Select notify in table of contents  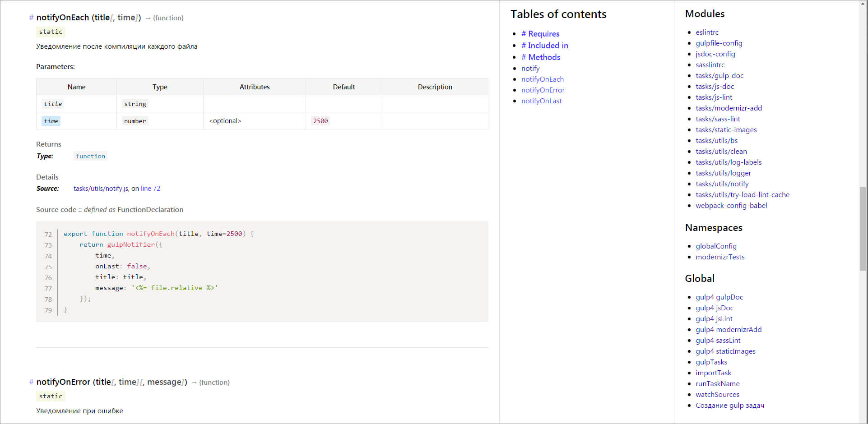[530, 69]
